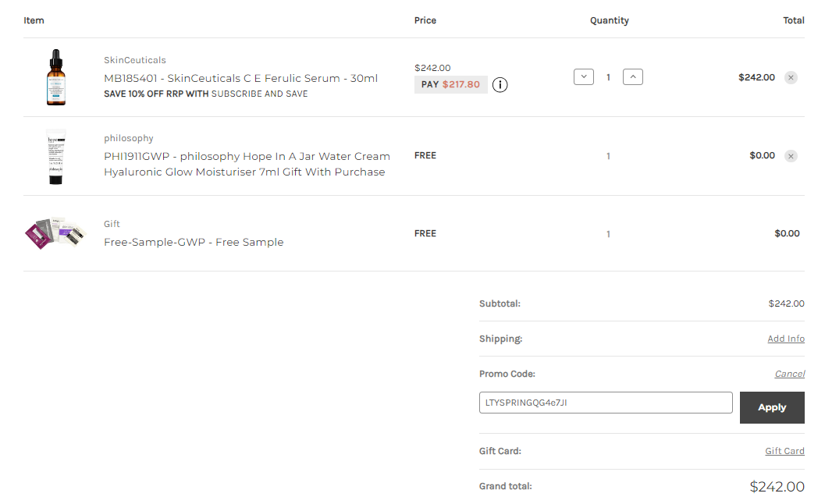Image resolution: width=825 pixels, height=504 pixels.
Task: Click the Subtotal $242.00 amount
Action: (x=786, y=303)
